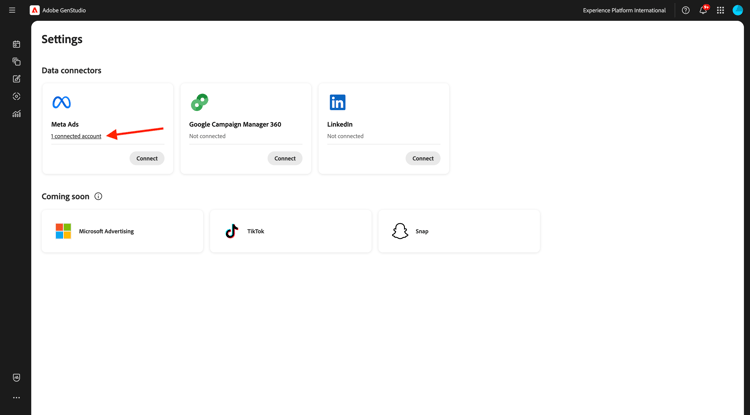Connect a Meta Ads account
The image size is (750, 415).
147,158
